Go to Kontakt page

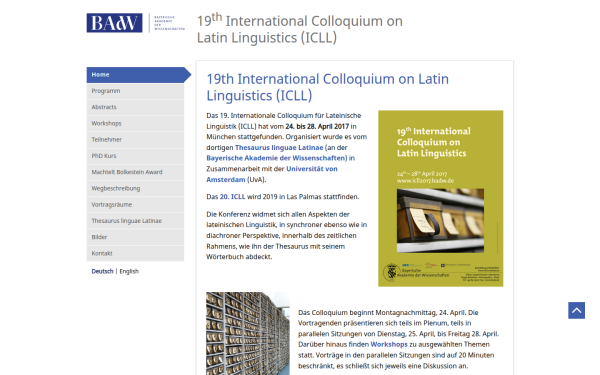pos(135,254)
